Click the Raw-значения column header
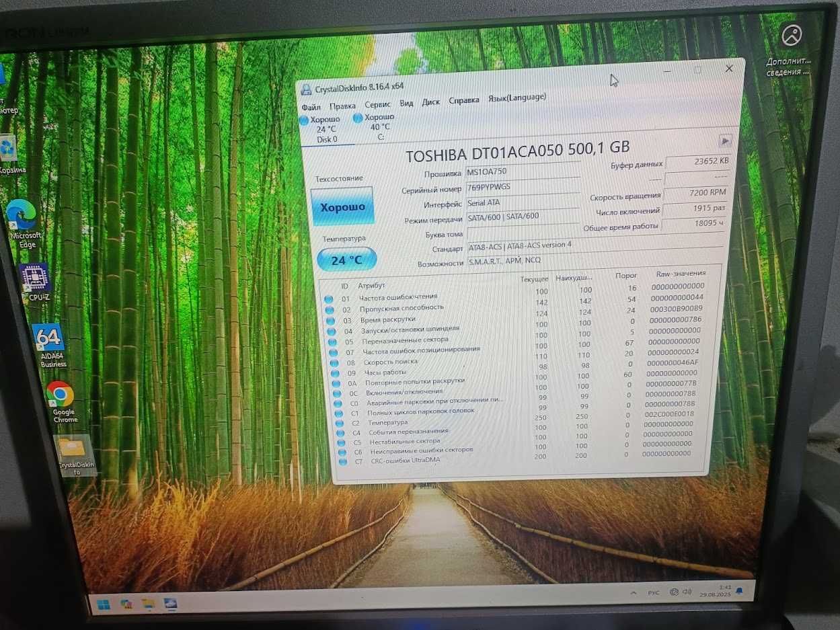The height and width of the screenshot is (630, 840). click(x=681, y=274)
